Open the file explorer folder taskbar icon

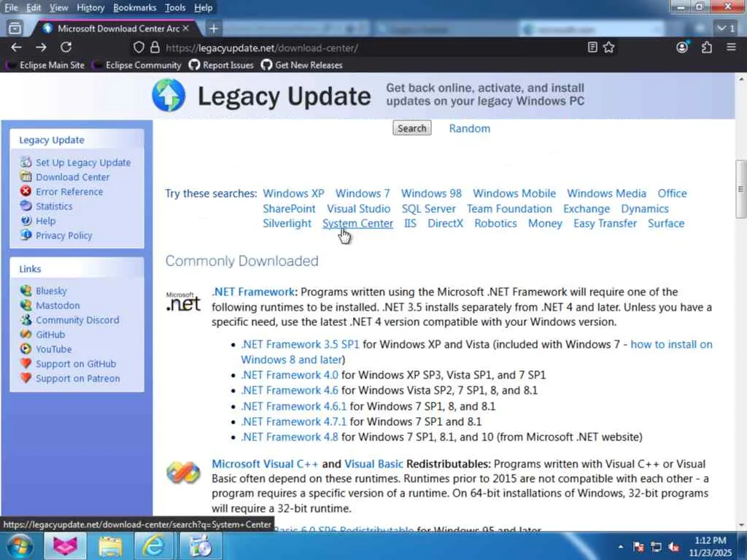(111, 546)
